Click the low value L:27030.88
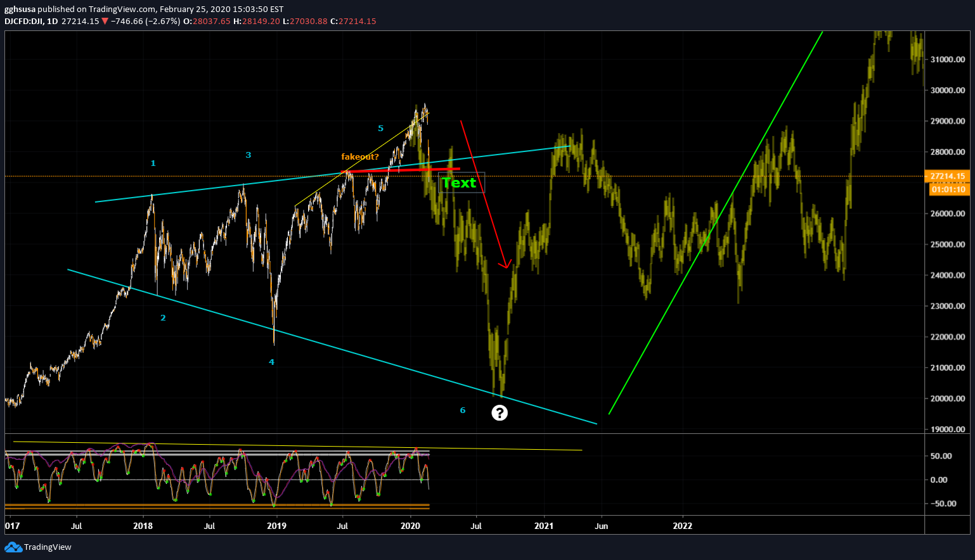Image resolution: width=975 pixels, height=560 pixels. click(305, 21)
